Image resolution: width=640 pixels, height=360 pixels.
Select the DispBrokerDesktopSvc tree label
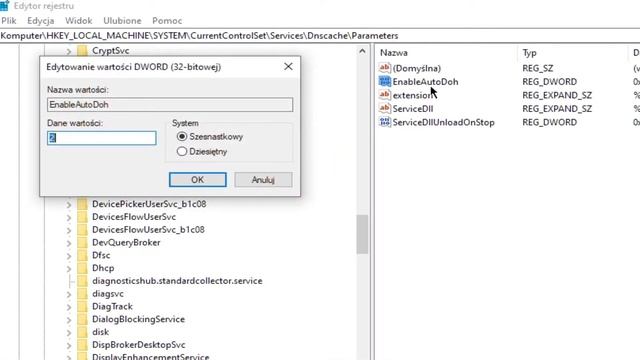pos(138,344)
